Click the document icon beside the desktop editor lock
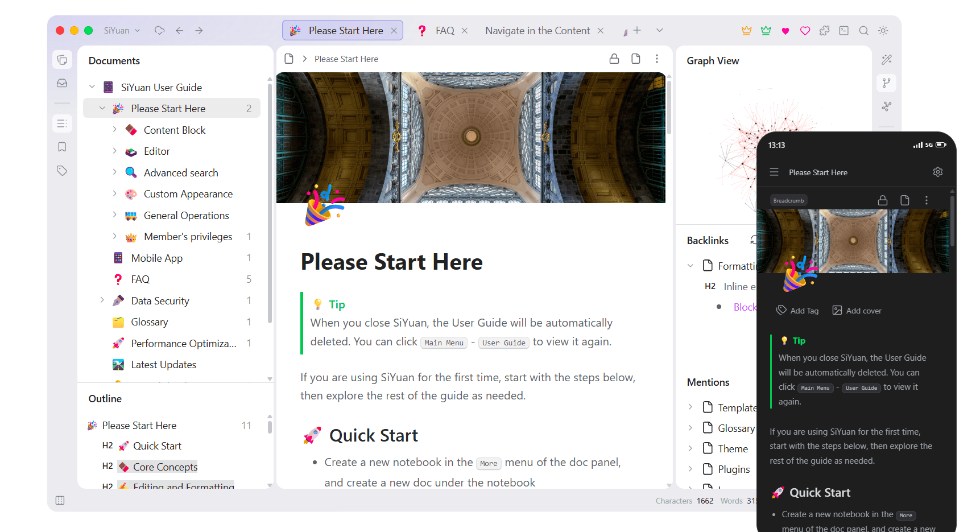The image size is (980, 532). (x=636, y=59)
